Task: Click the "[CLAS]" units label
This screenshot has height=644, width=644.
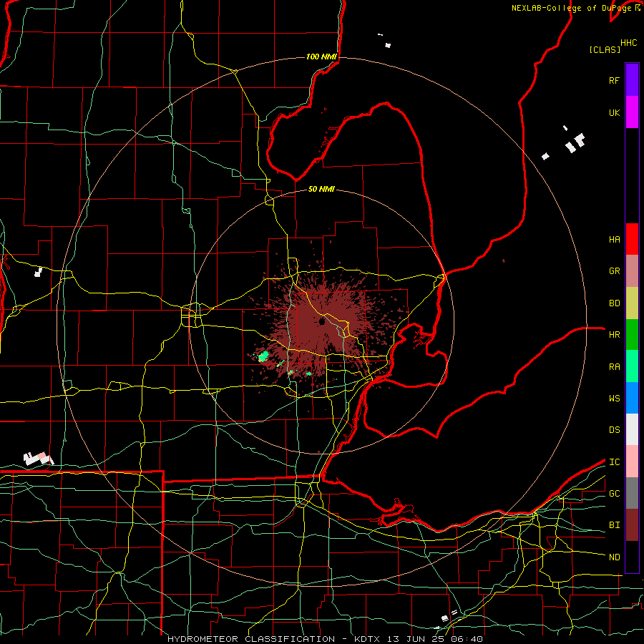Action: click(x=605, y=49)
